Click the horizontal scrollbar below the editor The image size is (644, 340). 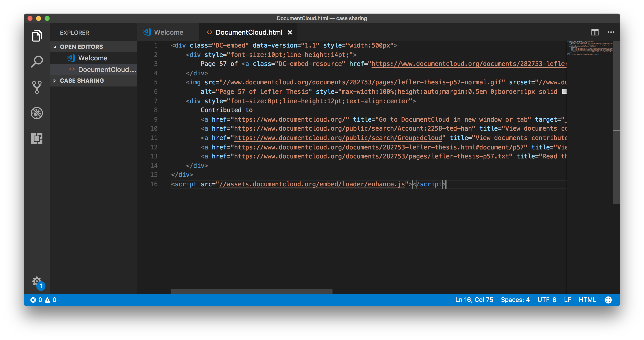(252, 291)
